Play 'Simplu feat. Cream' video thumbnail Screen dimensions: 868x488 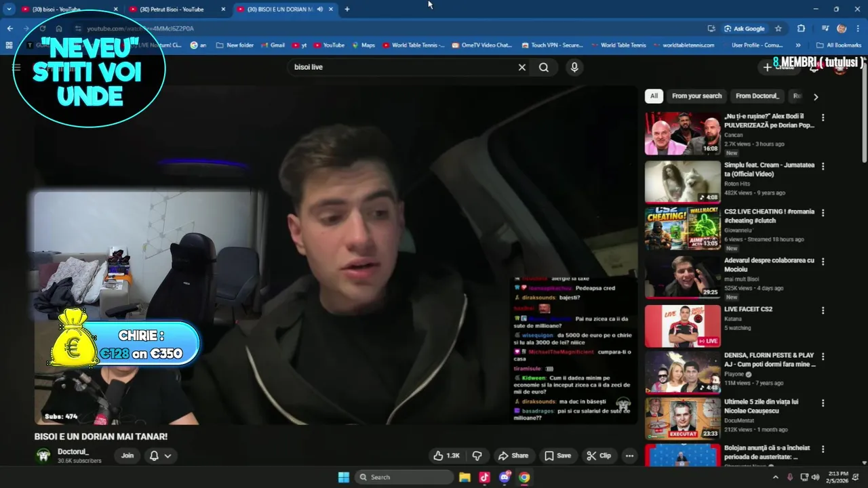click(x=682, y=182)
